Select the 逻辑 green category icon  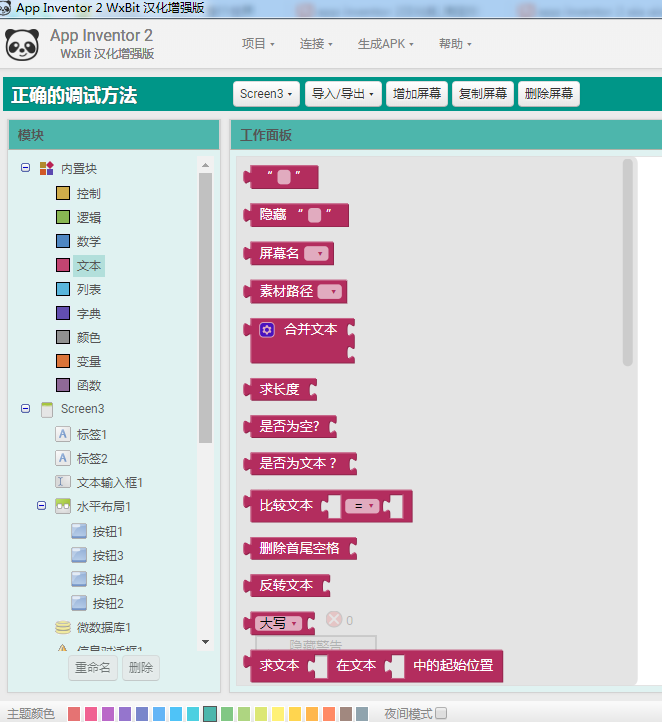[63, 217]
